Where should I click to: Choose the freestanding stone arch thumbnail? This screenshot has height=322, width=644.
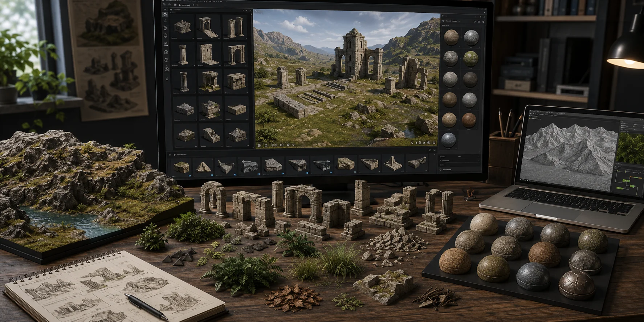pyautogui.click(x=236, y=54)
